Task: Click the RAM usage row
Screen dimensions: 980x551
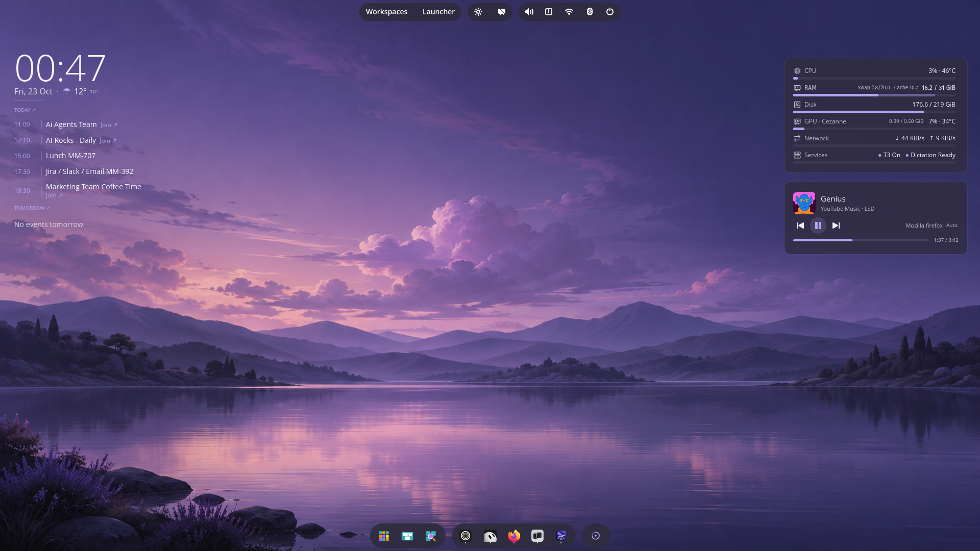Action: (x=874, y=89)
